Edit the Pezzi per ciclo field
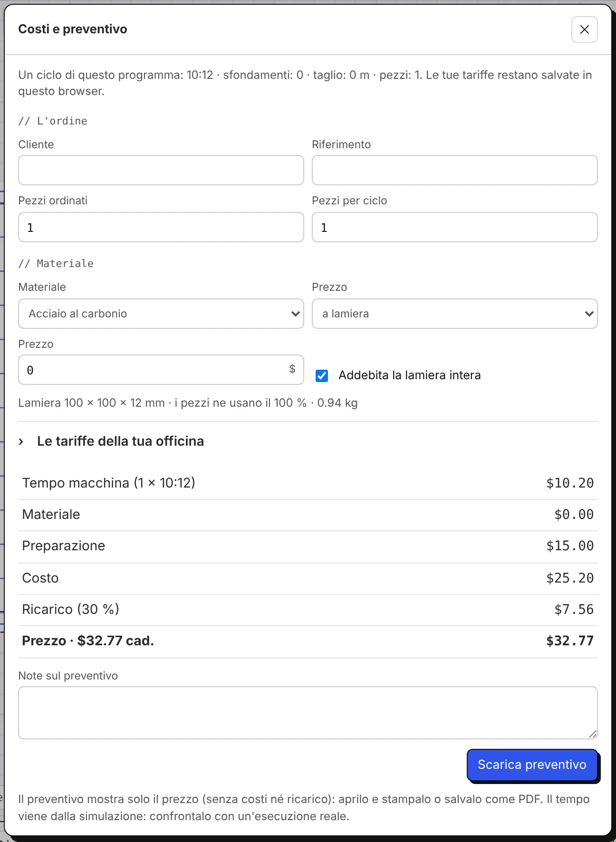616x842 pixels. (454, 227)
